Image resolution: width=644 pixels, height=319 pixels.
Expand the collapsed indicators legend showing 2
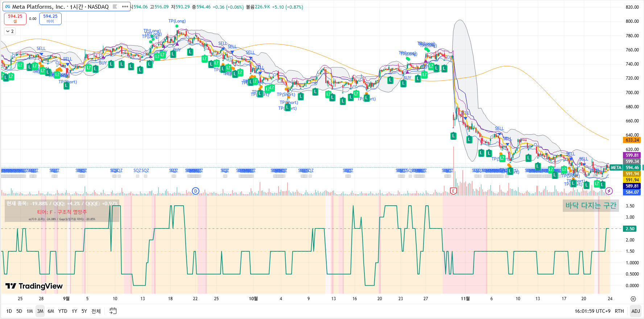pyautogui.click(x=10, y=32)
